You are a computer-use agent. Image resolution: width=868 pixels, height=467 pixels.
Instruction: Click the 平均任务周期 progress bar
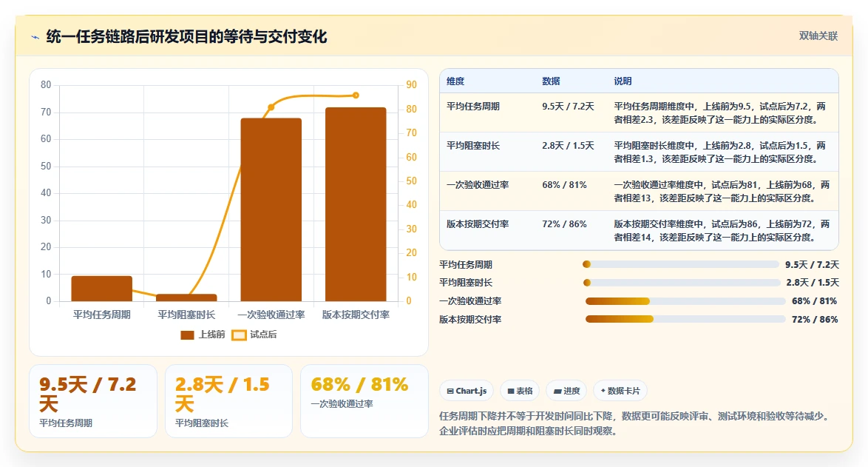[681, 265]
